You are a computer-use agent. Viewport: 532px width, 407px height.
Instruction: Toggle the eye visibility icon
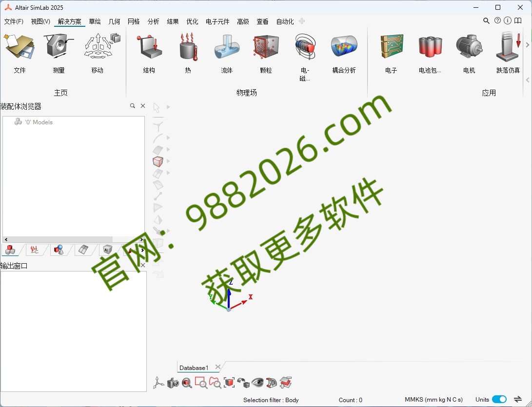click(x=257, y=383)
